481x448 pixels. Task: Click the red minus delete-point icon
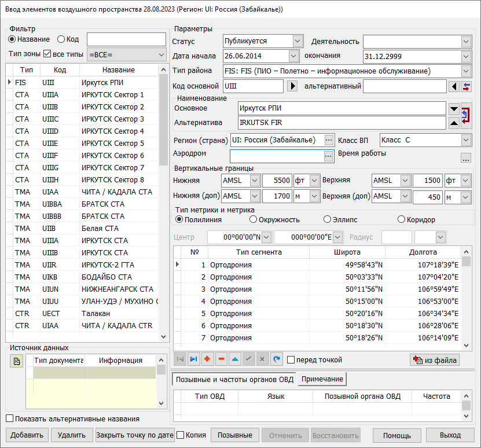pos(221,359)
